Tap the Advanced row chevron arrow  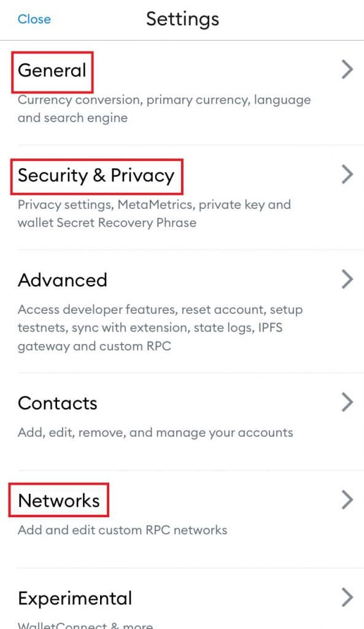(347, 279)
